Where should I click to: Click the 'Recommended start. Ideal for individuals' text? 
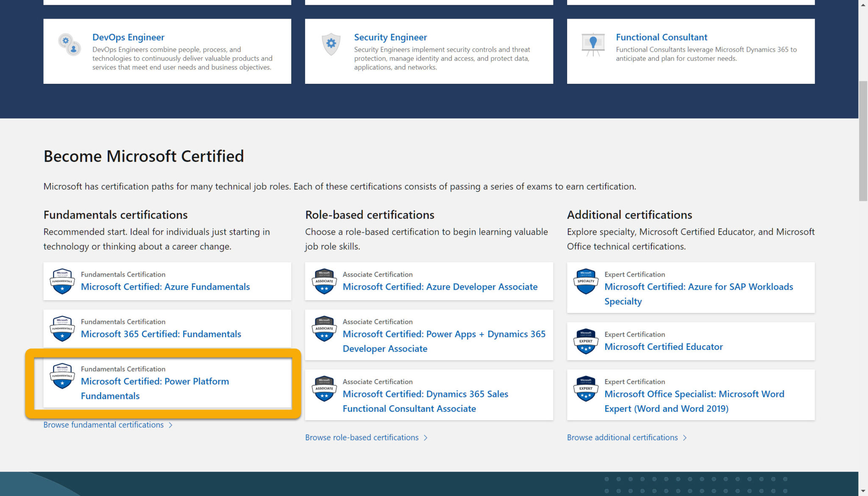[x=156, y=239]
